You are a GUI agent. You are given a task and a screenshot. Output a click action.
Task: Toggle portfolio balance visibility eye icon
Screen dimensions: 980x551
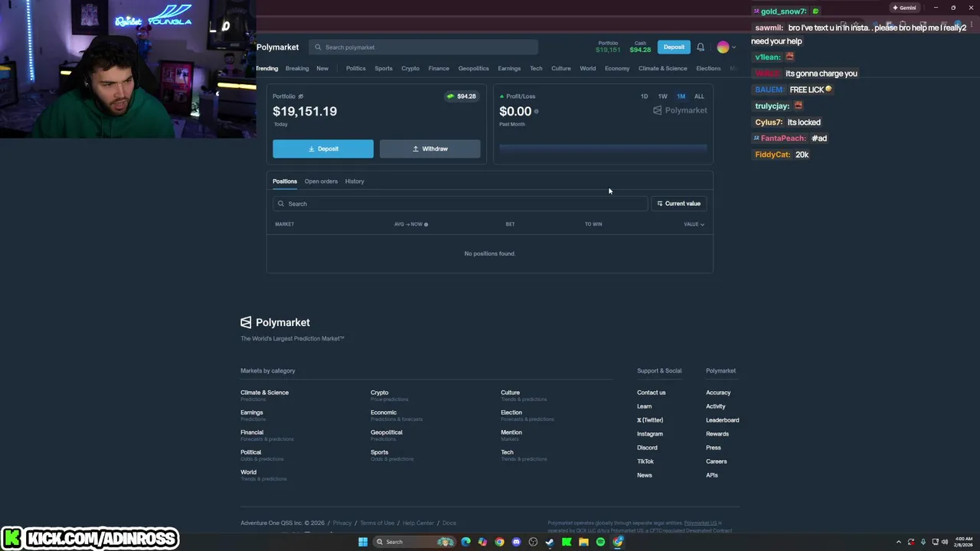pos(300,96)
